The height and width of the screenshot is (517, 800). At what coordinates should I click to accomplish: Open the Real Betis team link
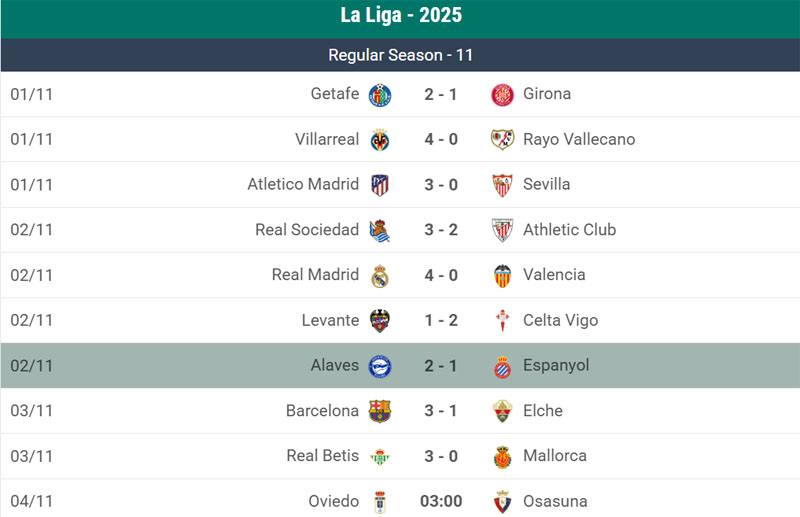(322, 456)
